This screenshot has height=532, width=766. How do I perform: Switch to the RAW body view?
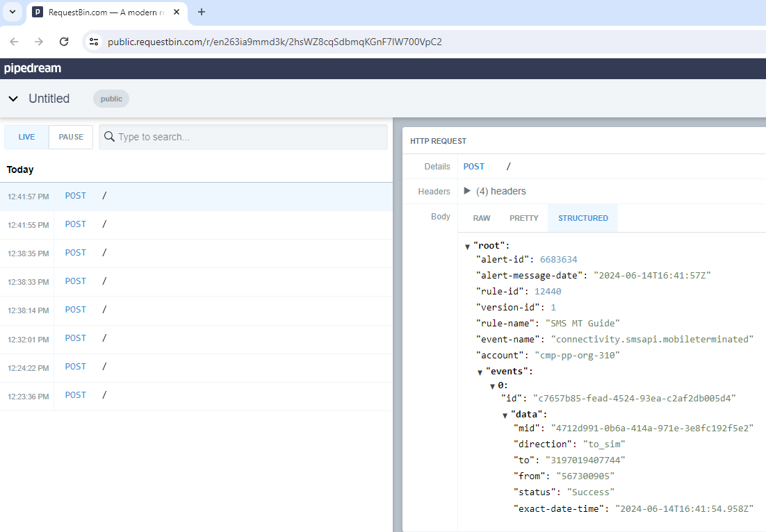pos(481,217)
